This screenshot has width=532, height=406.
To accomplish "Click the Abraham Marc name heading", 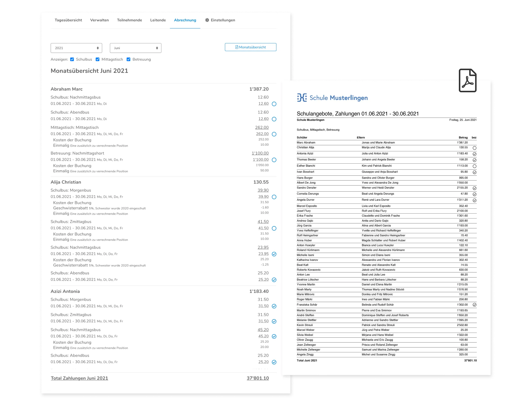I will (66, 89).
